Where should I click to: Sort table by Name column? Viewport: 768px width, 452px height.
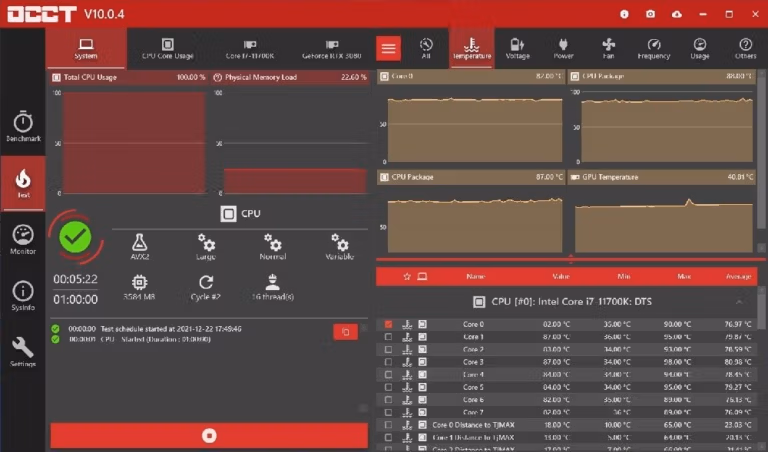(x=476, y=277)
